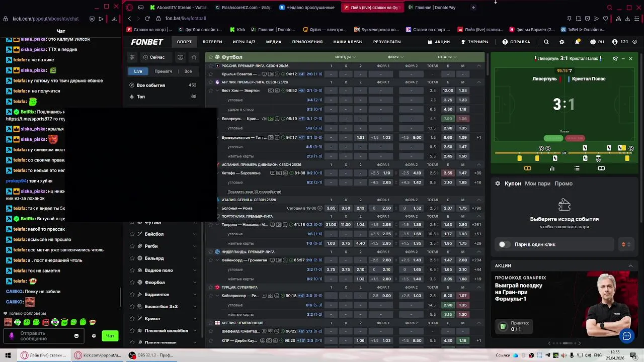Open match events list icon

pyautogui.click(x=577, y=168)
